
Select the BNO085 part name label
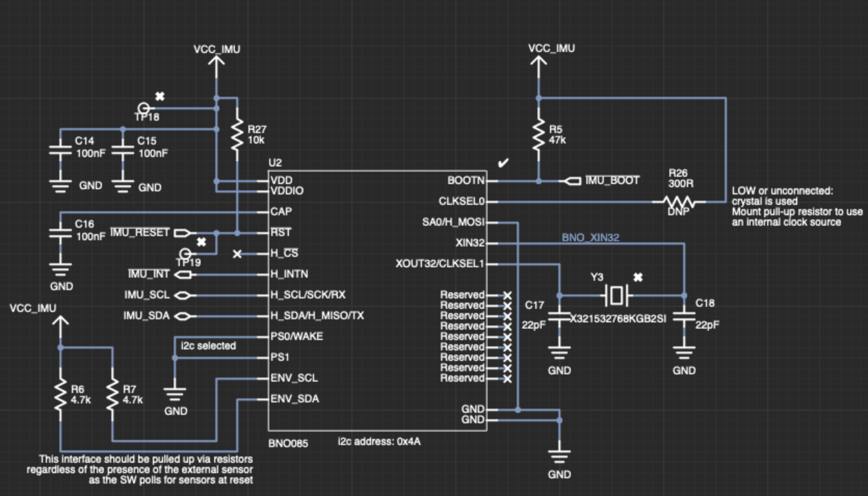click(288, 443)
